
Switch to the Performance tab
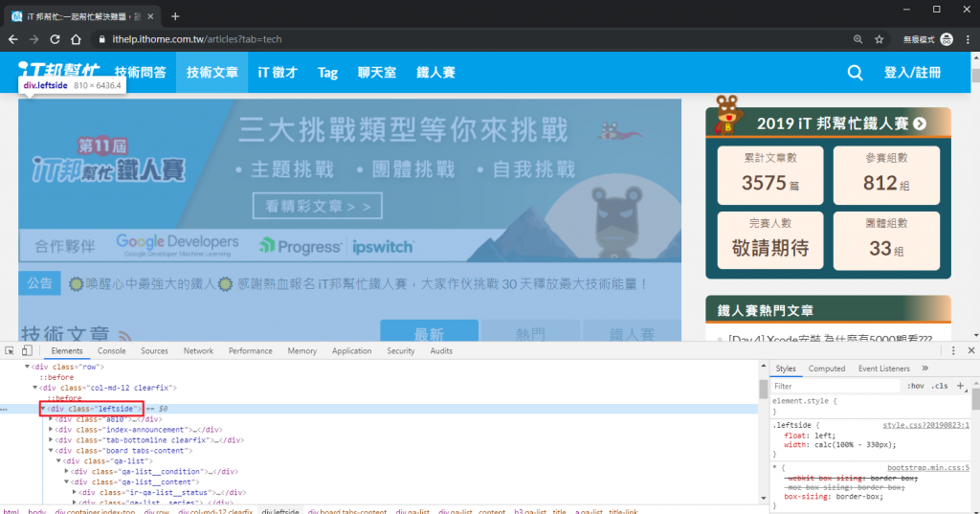click(250, 350)
